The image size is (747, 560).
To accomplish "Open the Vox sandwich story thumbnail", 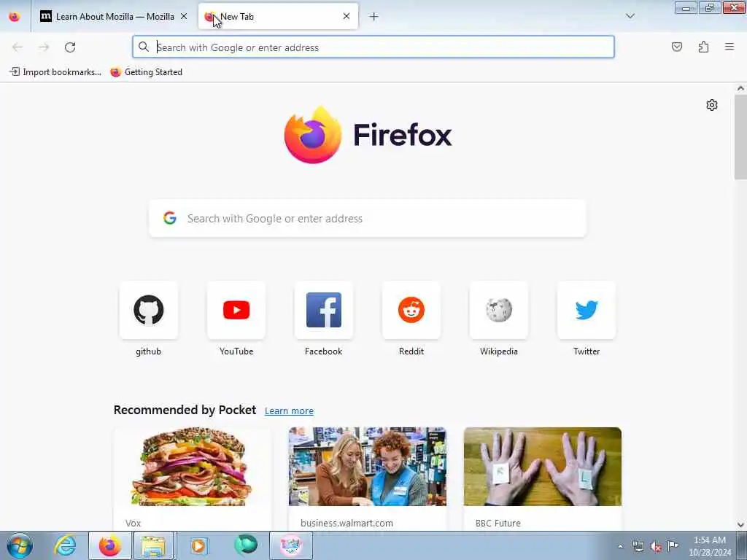I will point(193,467).
